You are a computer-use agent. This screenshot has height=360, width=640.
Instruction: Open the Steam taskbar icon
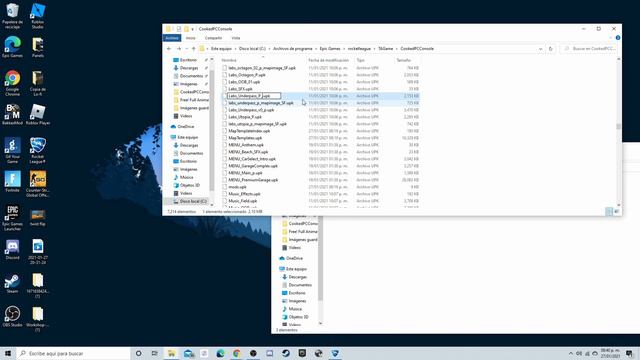(x=286, y=353)
